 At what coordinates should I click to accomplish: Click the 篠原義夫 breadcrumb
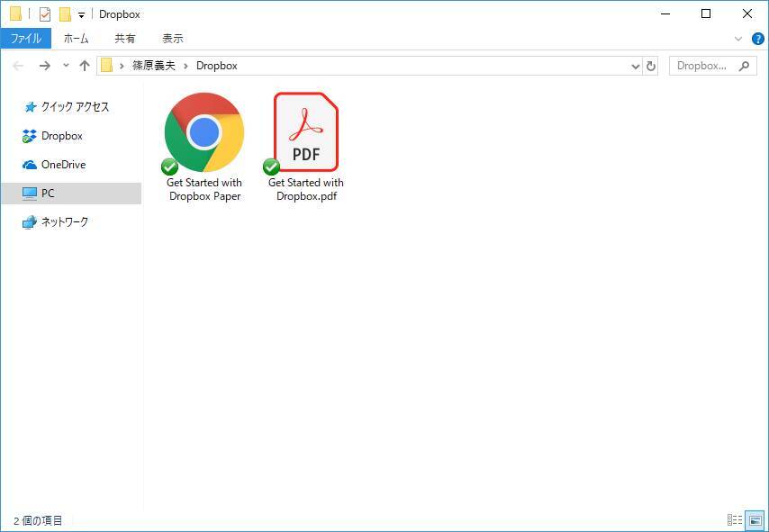point(154,66)
